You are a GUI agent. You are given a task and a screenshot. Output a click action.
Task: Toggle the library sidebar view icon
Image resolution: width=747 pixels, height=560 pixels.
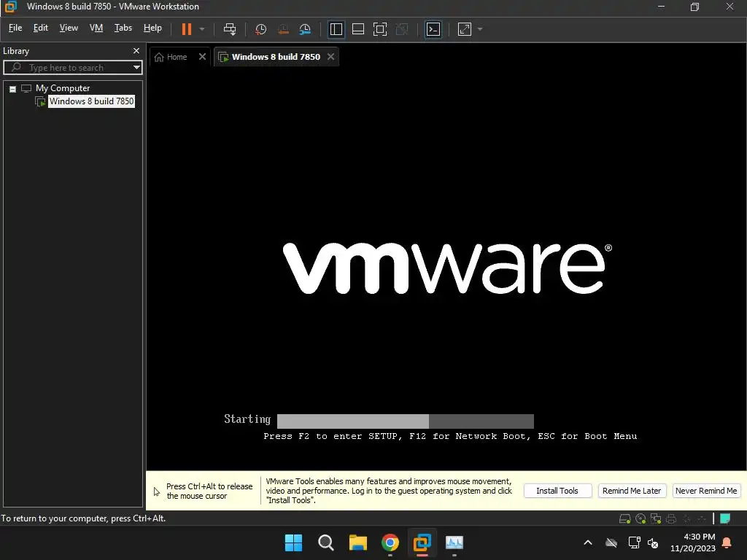336,29
